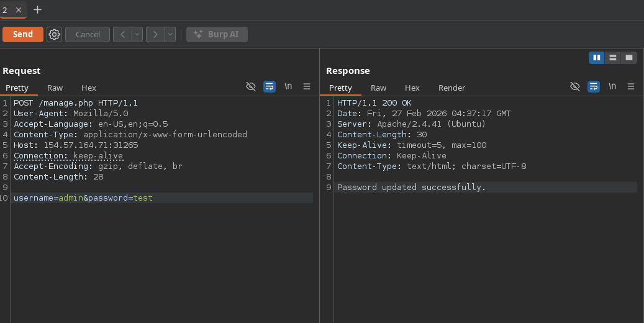Viewport: 644px width, 323px height.
Task: Close Repeater tab 2
Action: (x=19, y=11)
